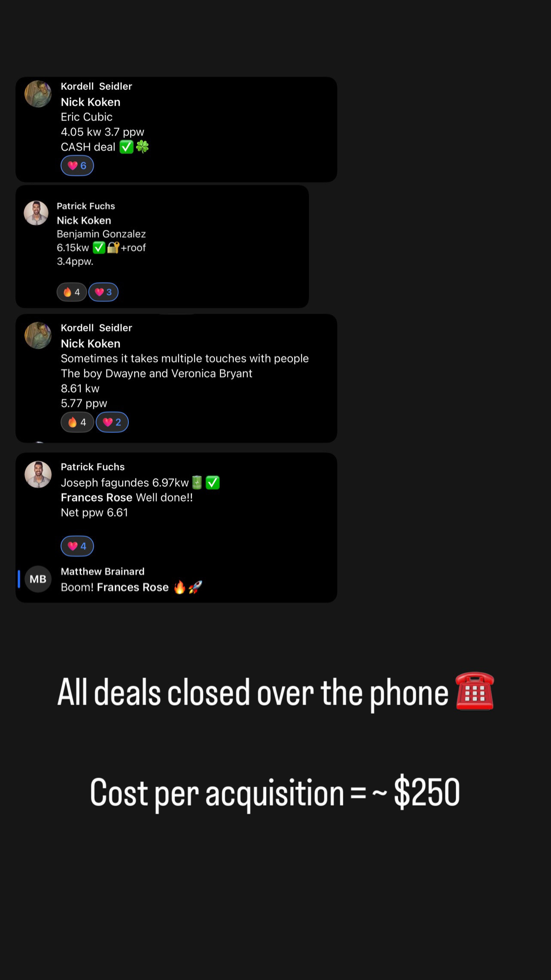The width and height of the screenshot is (551, 980).
Task: Open Patrick Fuchs avatar on Benjamin Gonzalez post
Action: [x=36, y=213]
